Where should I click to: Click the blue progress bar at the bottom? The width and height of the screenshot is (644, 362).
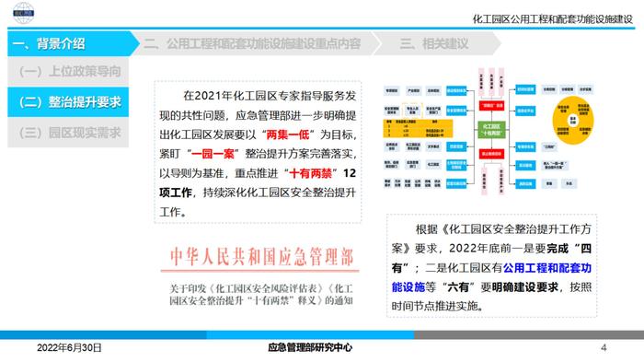207,334
